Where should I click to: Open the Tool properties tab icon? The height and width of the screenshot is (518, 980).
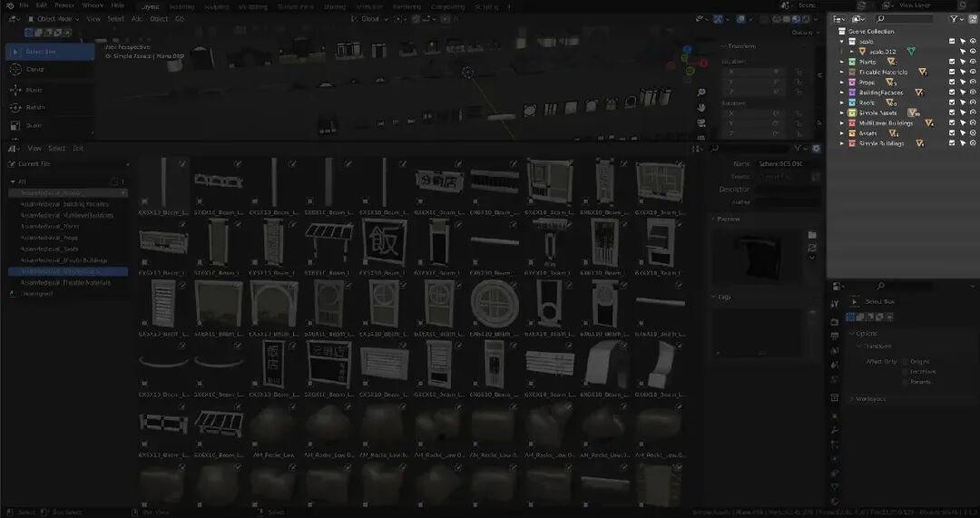pyautogui.click(x=835, y=304)
